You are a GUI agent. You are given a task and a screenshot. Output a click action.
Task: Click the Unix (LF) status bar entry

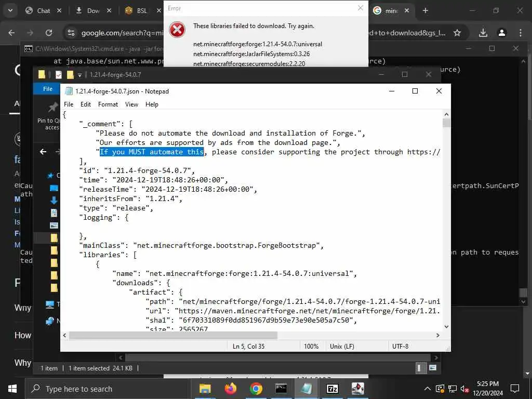point(342,347)
